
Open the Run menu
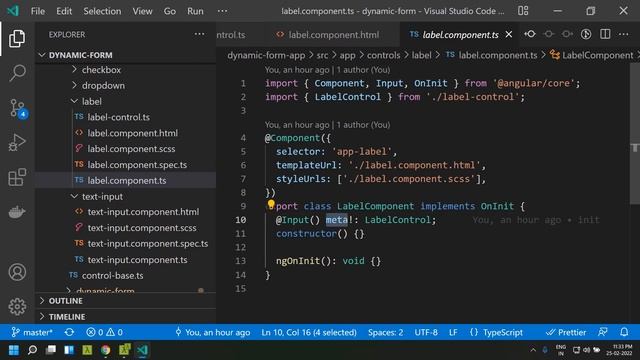click(195, 11)
